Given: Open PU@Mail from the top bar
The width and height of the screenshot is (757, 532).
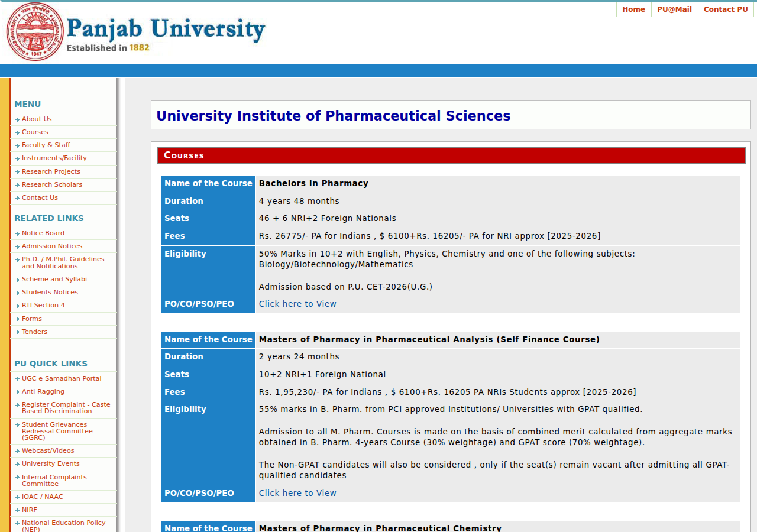Looking at the screenshot, I should point(674,9).
